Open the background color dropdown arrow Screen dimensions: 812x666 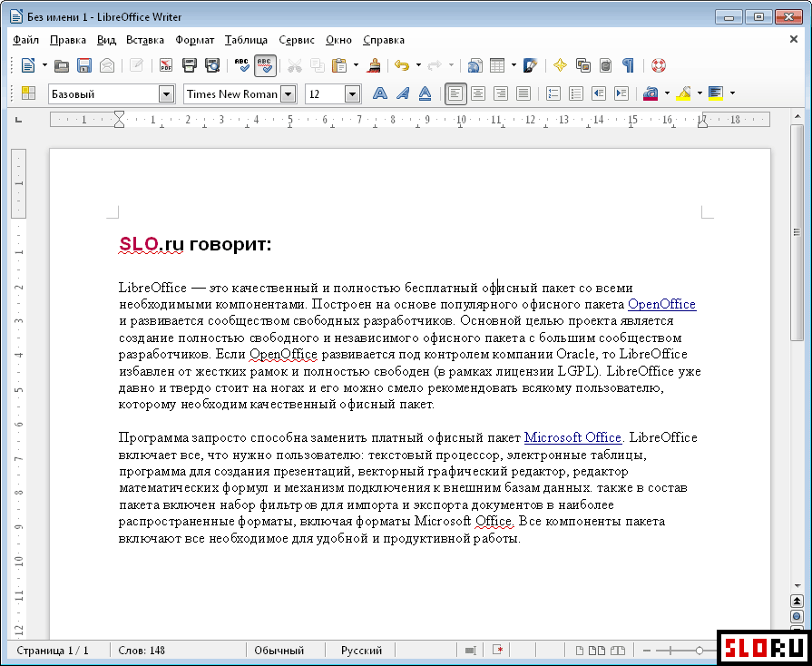732,93
